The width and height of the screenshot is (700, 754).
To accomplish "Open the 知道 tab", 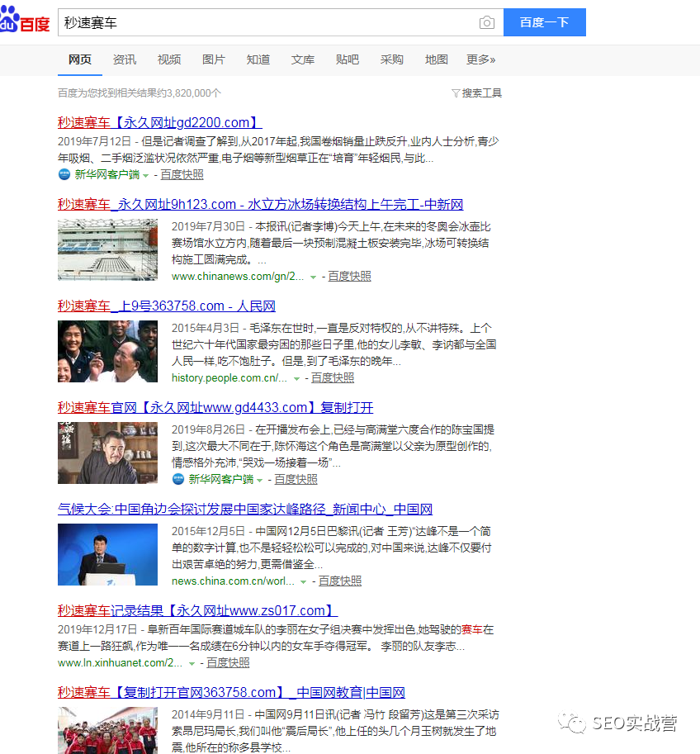I will (x=258, y=59).
